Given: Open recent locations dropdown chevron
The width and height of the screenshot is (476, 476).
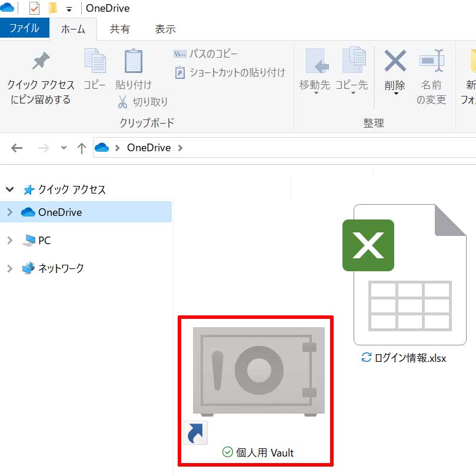Looking at the screenshot, I should 64,148.
